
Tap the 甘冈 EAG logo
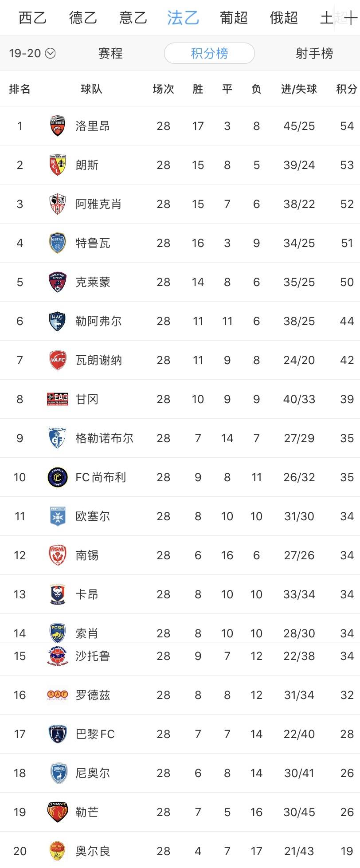point(57,399)
